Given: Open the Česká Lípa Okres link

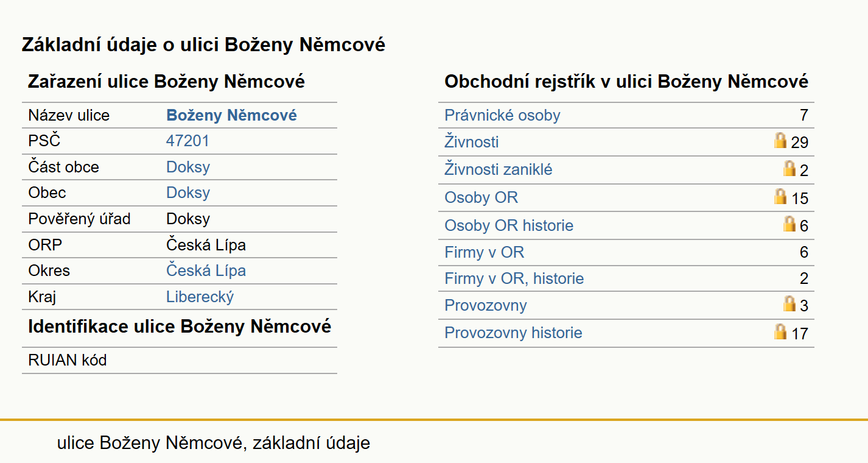Looking at the screenshot, I should pos(206,270).
